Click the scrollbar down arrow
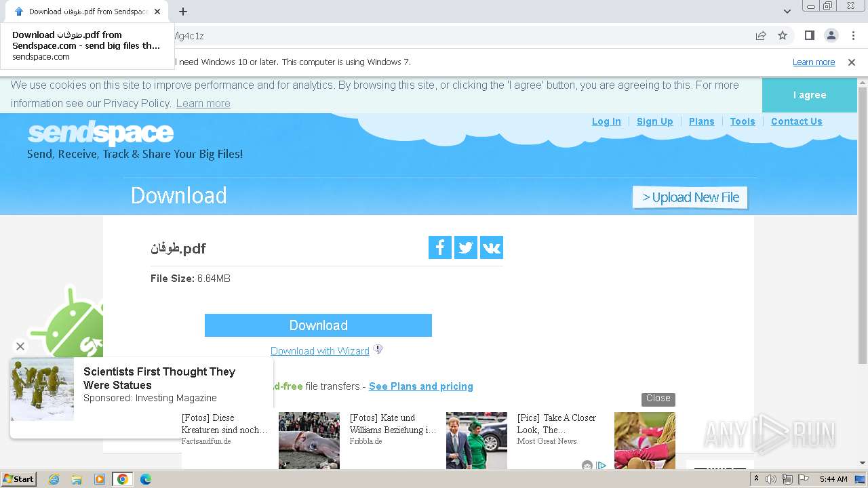This screenshot has width=868, height=488. (x=863, y=464)
